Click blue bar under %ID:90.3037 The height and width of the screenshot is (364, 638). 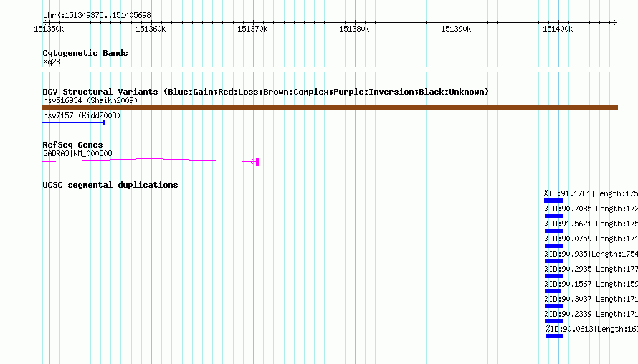pos(554,306)
